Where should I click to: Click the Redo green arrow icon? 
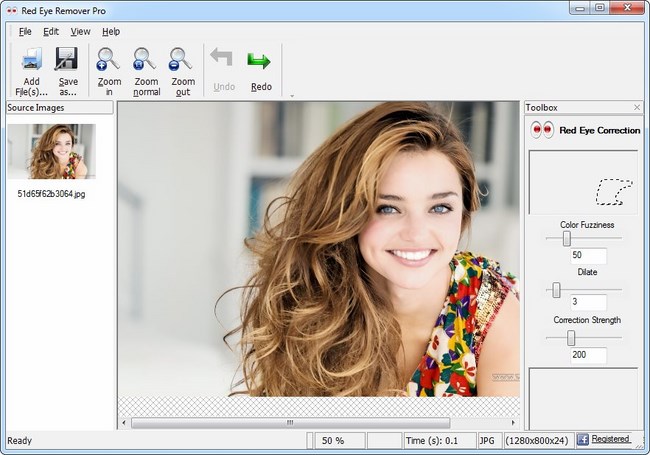260,62
